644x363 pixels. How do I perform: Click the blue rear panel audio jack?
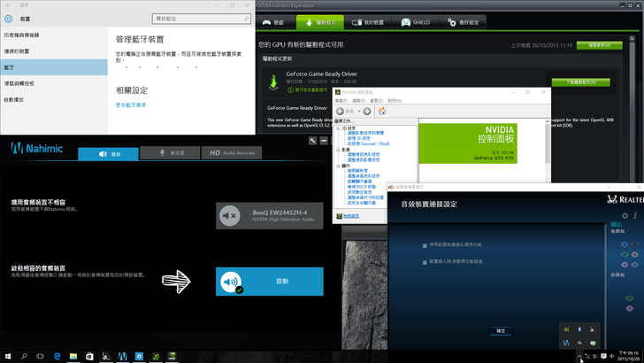(625, 244)
